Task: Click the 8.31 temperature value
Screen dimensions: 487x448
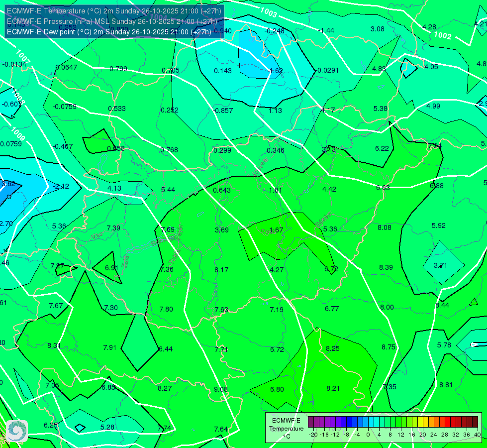Action: click(x=54, y=345)
